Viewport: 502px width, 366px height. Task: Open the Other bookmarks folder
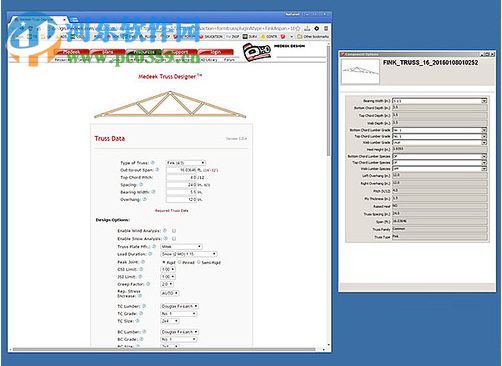tap(313, 36)
